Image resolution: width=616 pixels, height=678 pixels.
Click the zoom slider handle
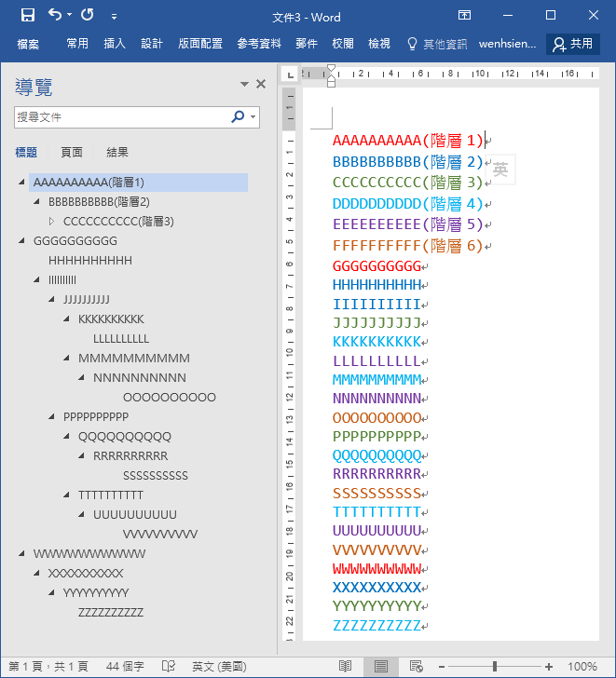(495, 666)
